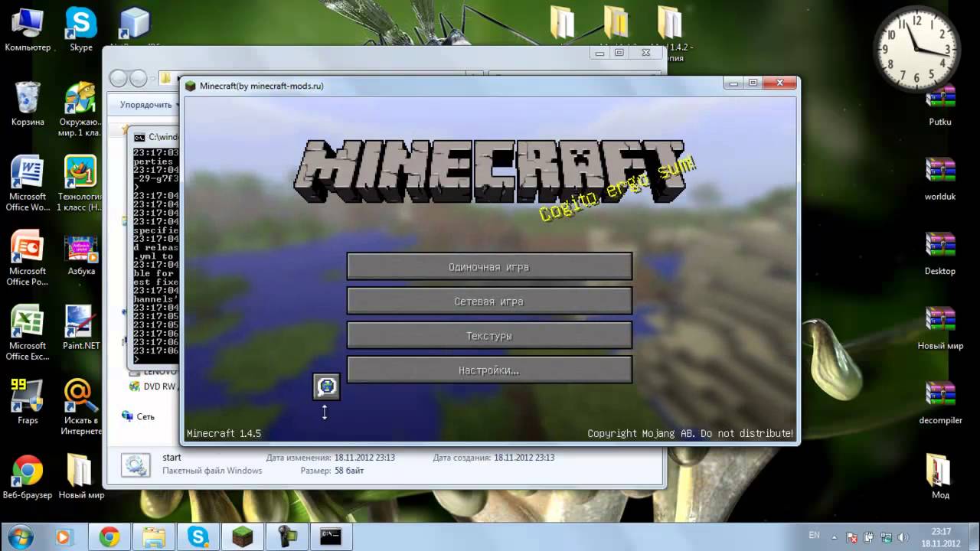Click "Пакетный файл Windows" file type text
The width and height of the screenshot is (980, 551).
(x=212, y=471)
